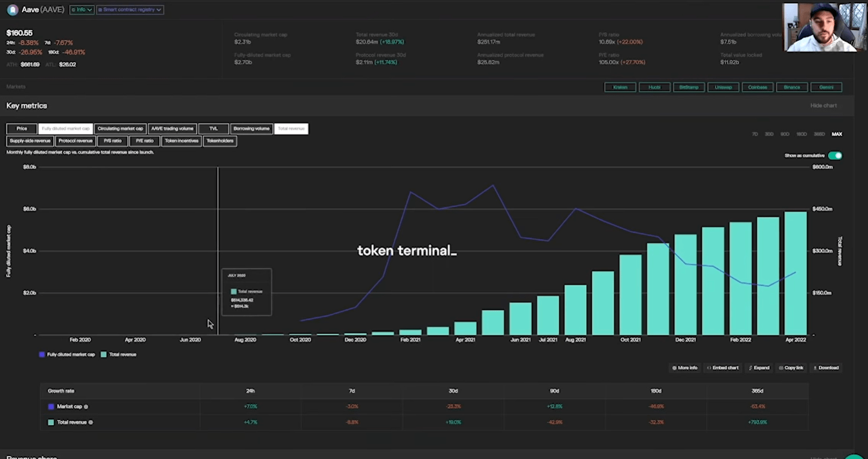Toggle P/E ratio metric
This screenshot has width=868, height=459.
pyautogui.click(x=144, y=141)
